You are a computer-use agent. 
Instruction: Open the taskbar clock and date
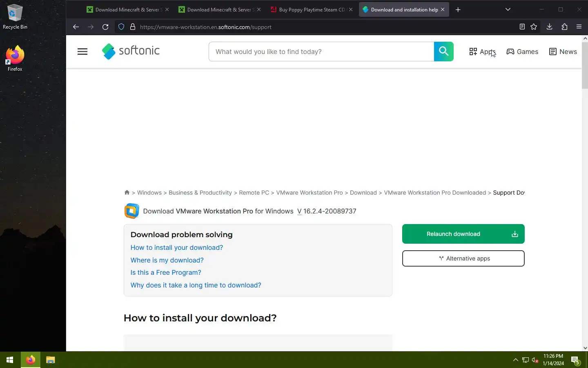tap(553, 360)
